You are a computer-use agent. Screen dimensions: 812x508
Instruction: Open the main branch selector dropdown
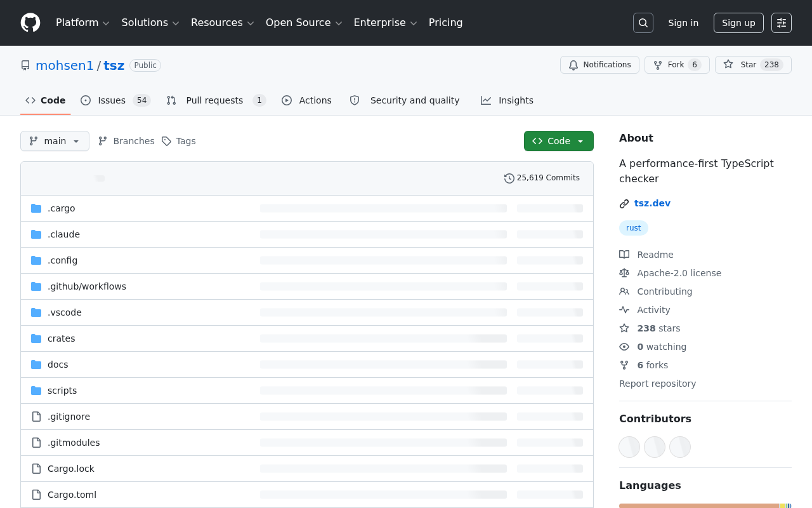55,141
